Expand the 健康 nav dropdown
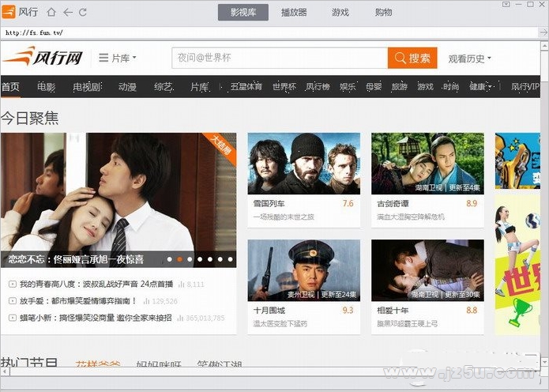The width and height of the screenshot is (549, 392). [481, 86]
